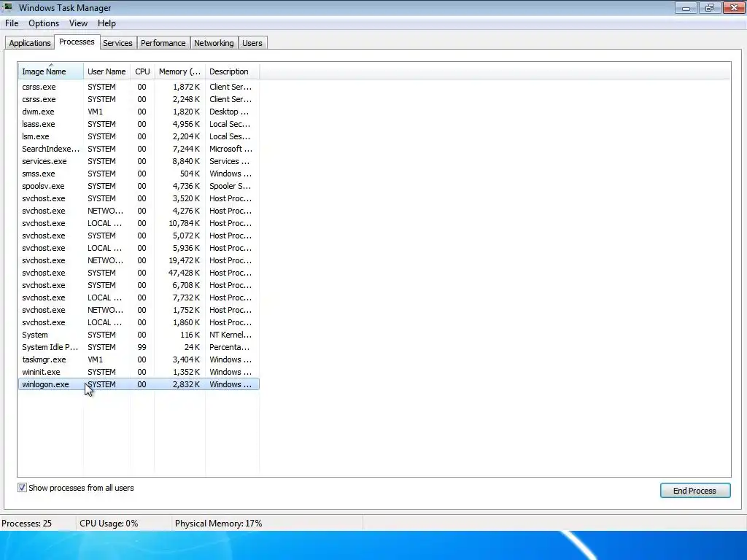
Task: Select the lsass.exe process
Action: click(x=139, y=124)
